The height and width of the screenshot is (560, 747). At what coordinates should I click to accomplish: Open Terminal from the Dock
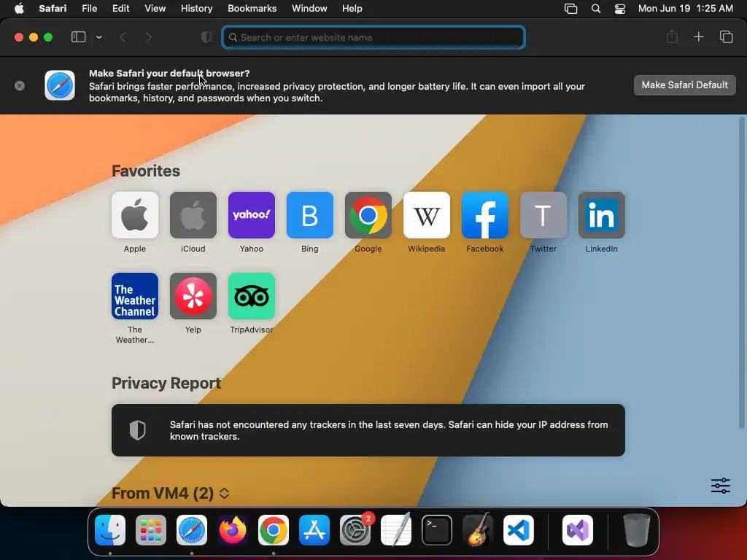click(x=437, y=530)
